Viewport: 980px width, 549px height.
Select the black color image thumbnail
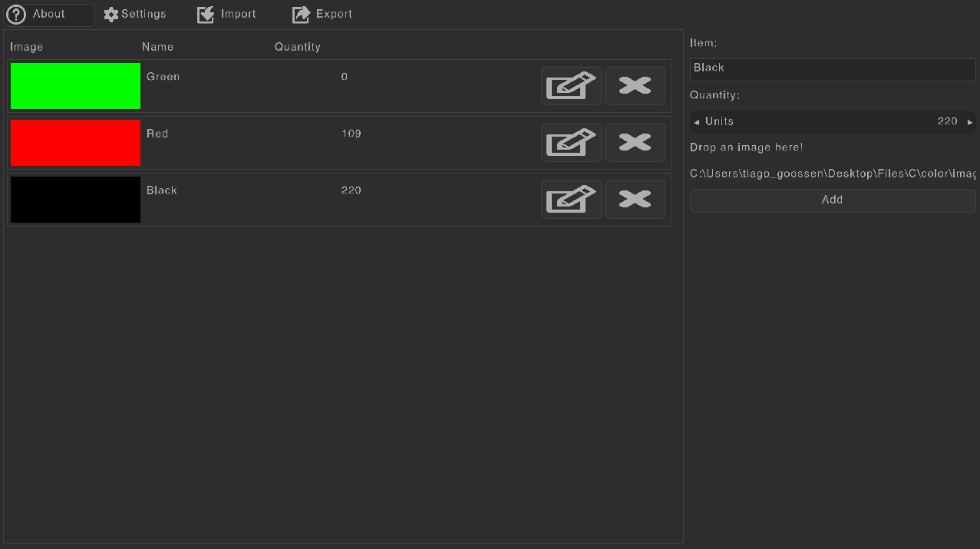(x=75, y=200)
